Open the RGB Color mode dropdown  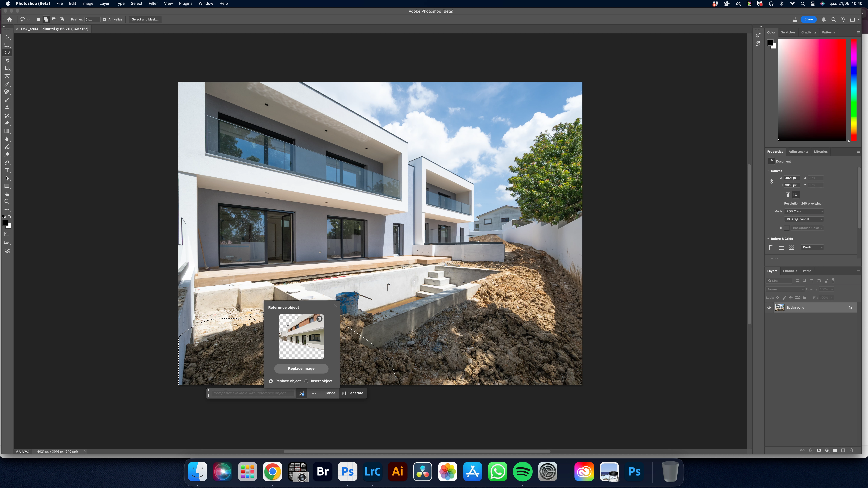pos(804,211)
